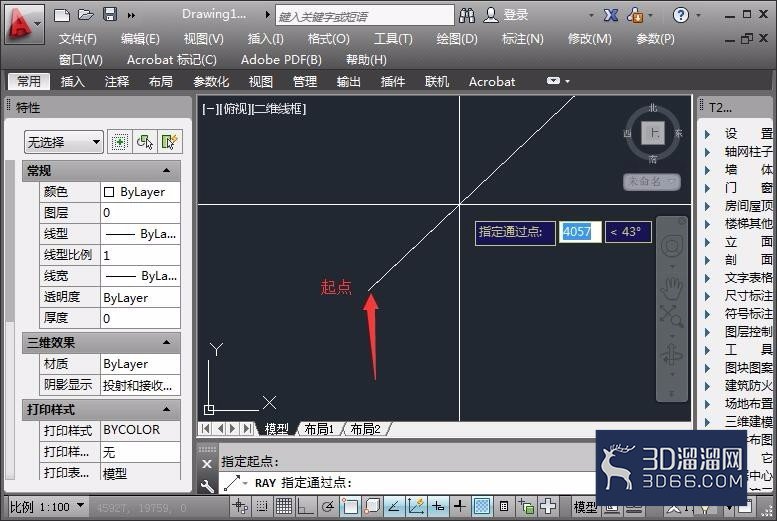Switch to the 注释 ribbon tab
This screenshot has width=777, height=521.
[117, 81]
